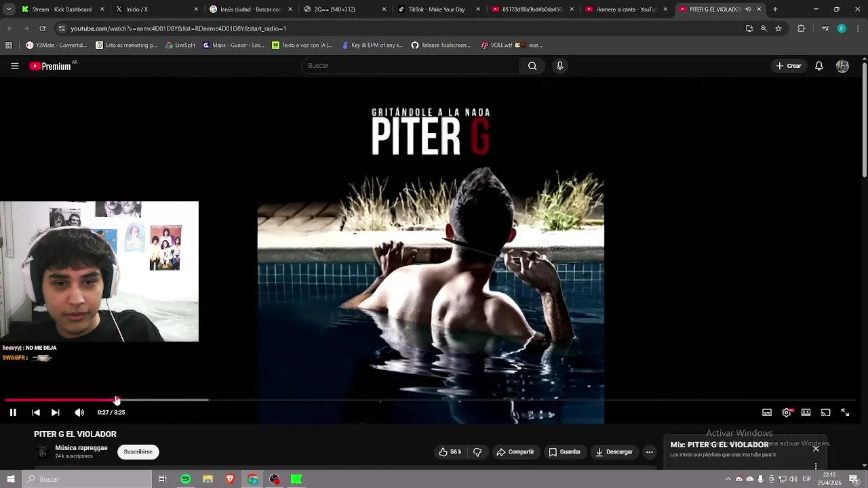
Task: Open YouTube hamburger guide menu
Action: (x=14, y=66)
